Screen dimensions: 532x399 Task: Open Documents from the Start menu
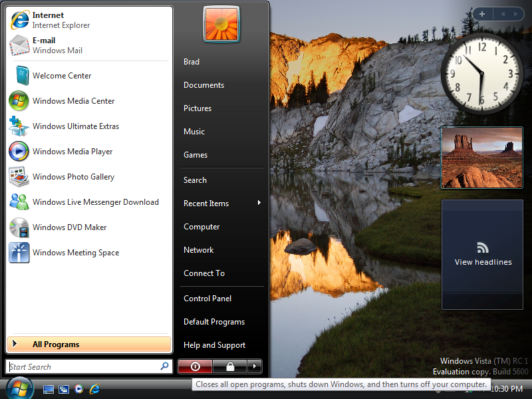203,85
